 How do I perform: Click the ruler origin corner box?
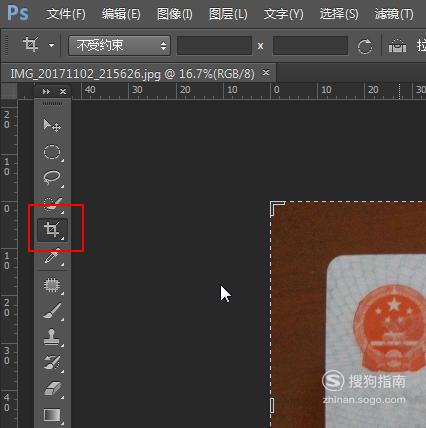coord(9,91)
